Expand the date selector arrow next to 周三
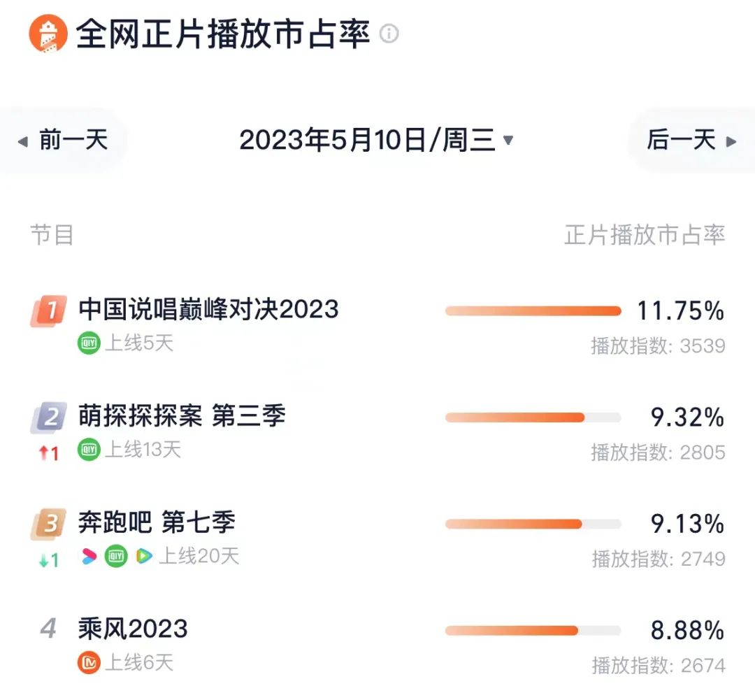 (509, 140)
